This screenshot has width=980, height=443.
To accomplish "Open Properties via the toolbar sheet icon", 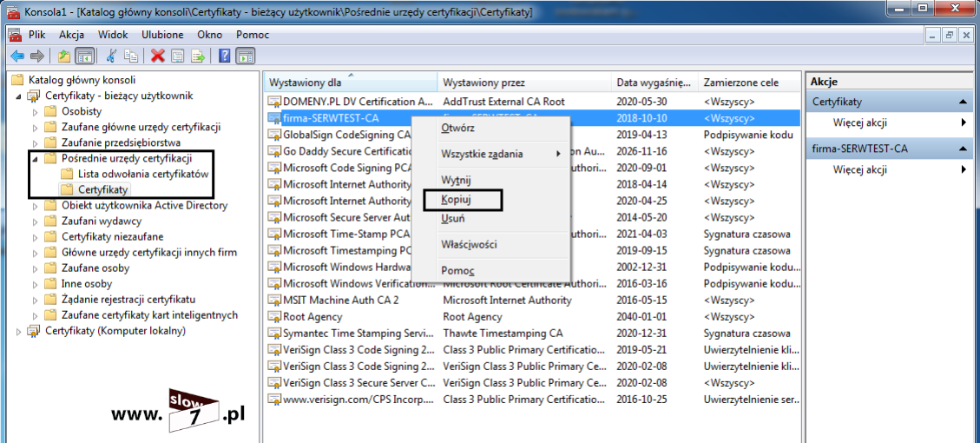I will click(178, 56).
